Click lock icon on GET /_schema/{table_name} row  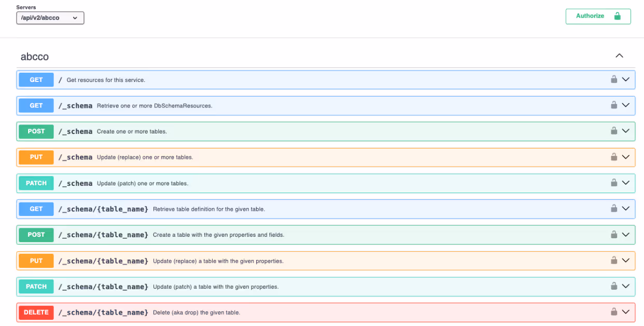tap(614, 208)
